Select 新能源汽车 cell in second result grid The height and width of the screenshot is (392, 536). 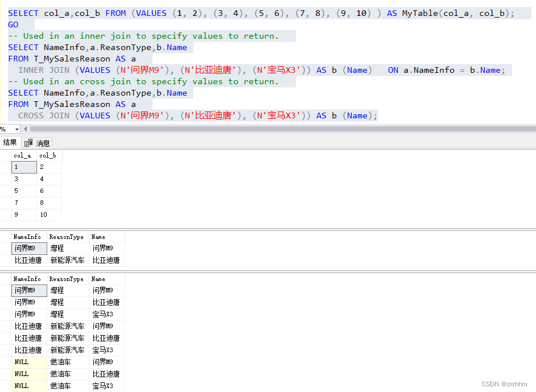pos(68,261)
